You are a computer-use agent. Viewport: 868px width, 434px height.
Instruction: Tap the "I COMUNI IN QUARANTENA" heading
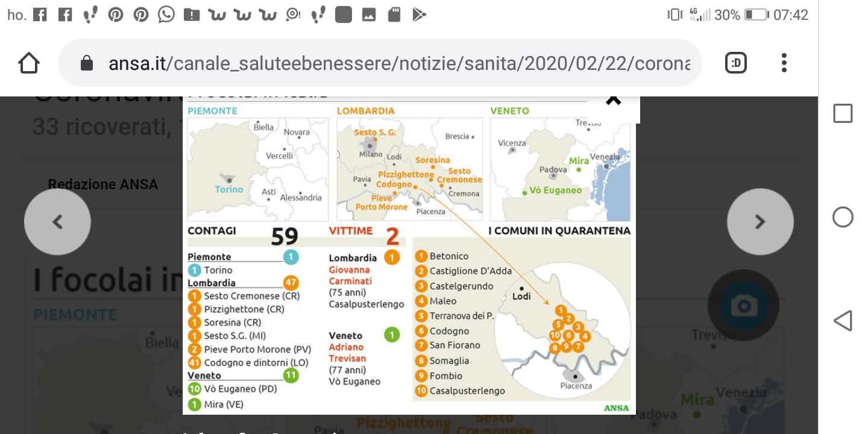559,230
